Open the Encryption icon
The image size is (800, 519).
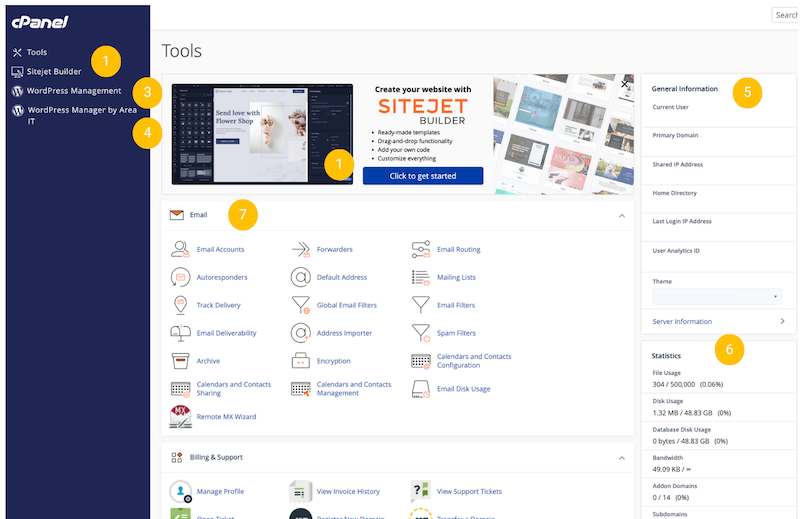(300, 361)
